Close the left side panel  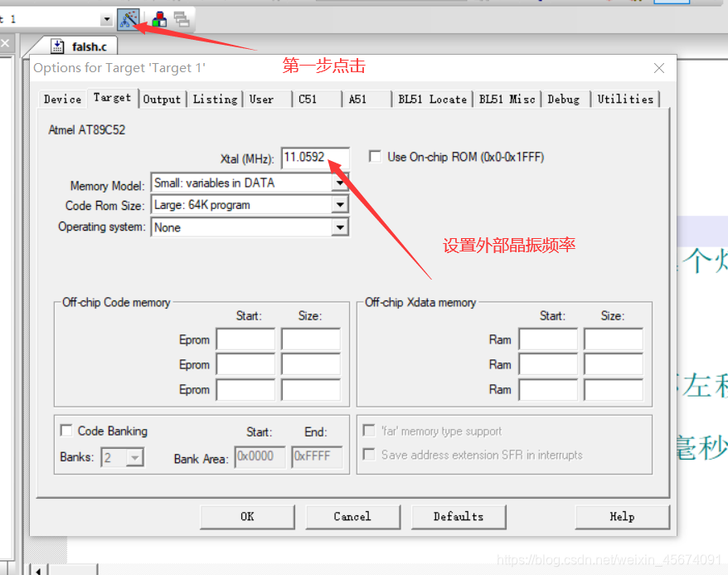point(5,43)
